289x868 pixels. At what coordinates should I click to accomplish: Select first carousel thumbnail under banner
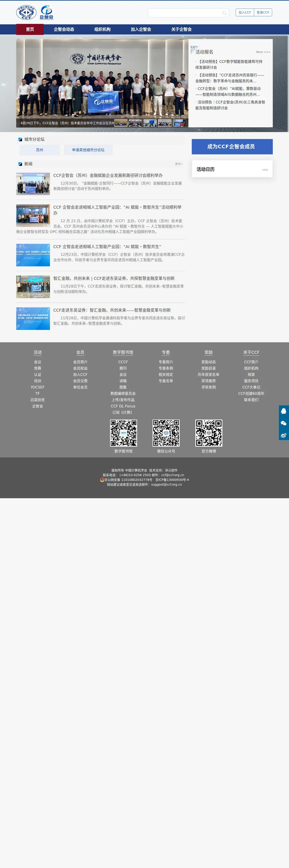(x=121, y=123)
